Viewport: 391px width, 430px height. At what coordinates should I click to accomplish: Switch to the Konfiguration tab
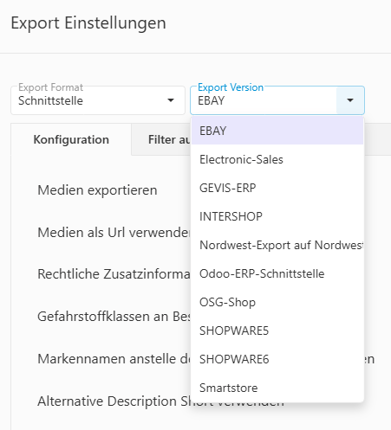click(71, 140)
